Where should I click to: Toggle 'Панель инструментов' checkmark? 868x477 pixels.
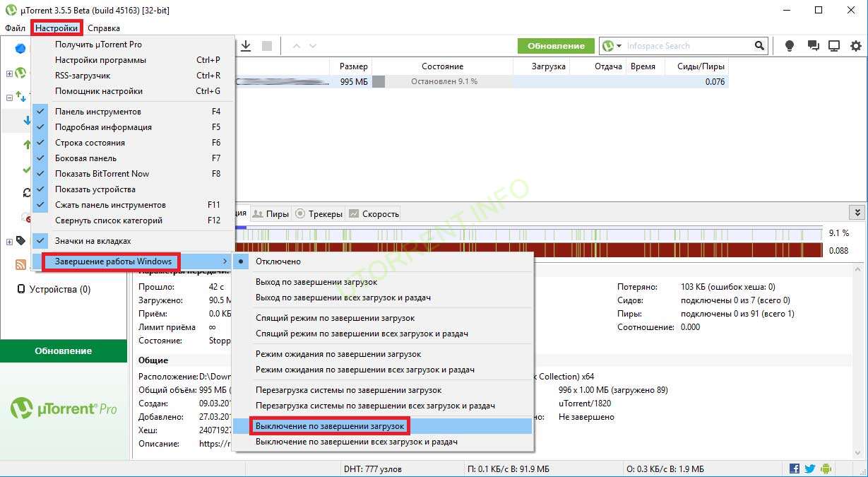click(133, 112)
